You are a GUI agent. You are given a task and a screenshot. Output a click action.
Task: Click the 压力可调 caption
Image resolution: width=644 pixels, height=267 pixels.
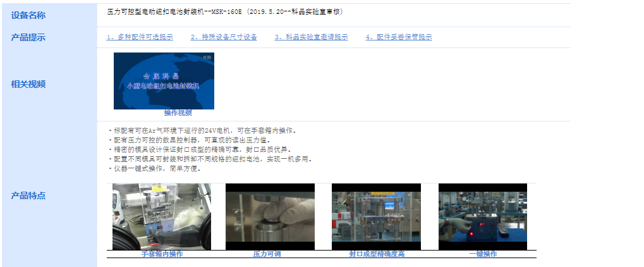tap(267, 254)
